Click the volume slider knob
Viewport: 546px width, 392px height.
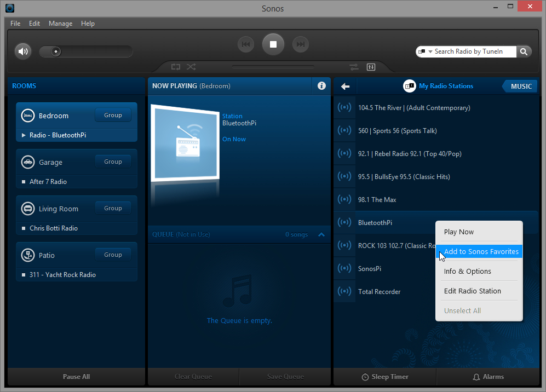pyautogui.click(x=56, y=51)
